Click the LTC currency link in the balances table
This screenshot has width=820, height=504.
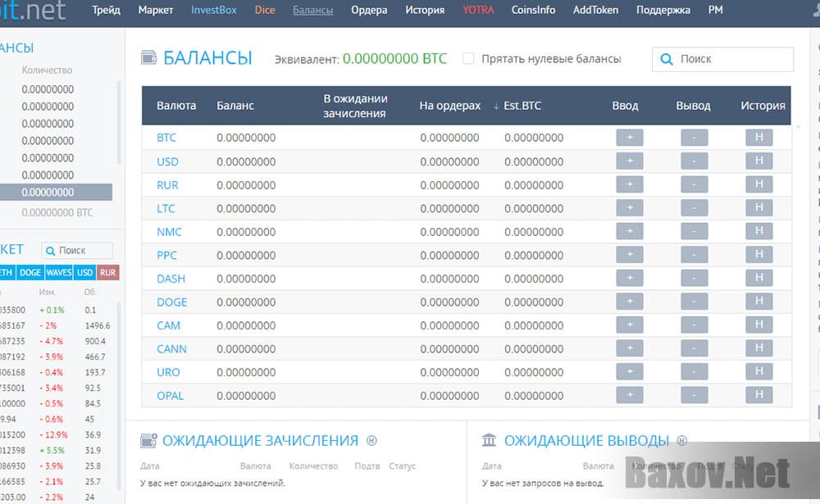pos(166,208)
